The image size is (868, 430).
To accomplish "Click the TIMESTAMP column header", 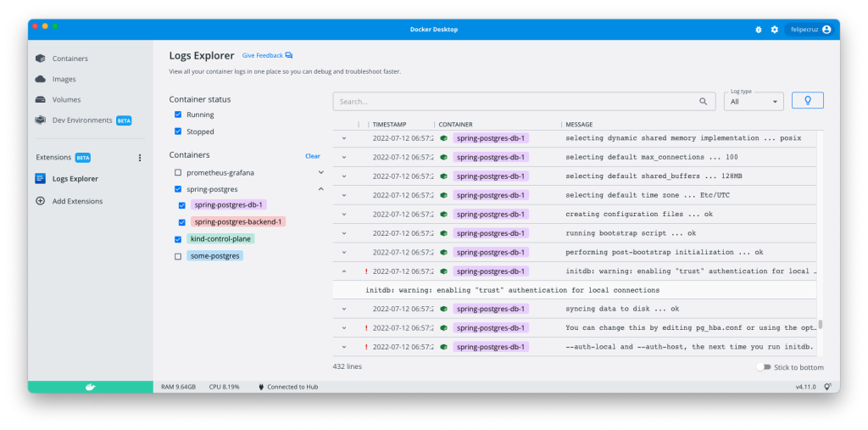I will pyautogui.click(x=389, y=125).
